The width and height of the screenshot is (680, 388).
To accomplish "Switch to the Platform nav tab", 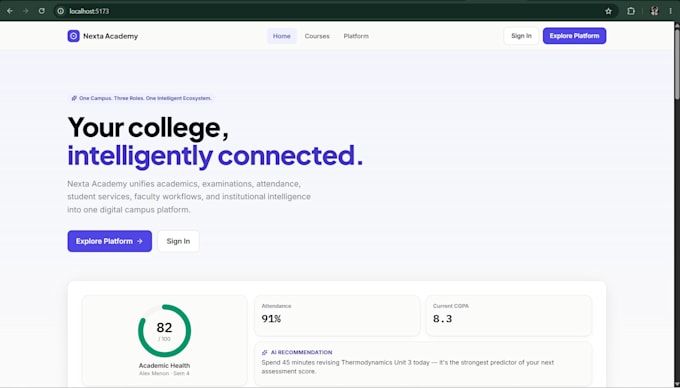I will pos(356,36).
